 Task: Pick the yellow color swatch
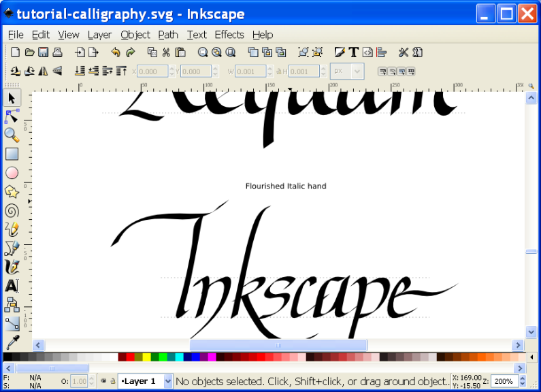(146, 357)
